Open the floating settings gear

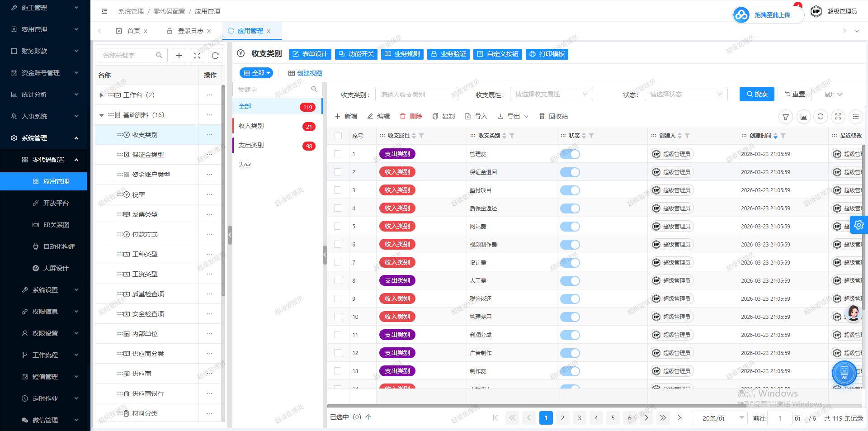[x=859, y=225]
